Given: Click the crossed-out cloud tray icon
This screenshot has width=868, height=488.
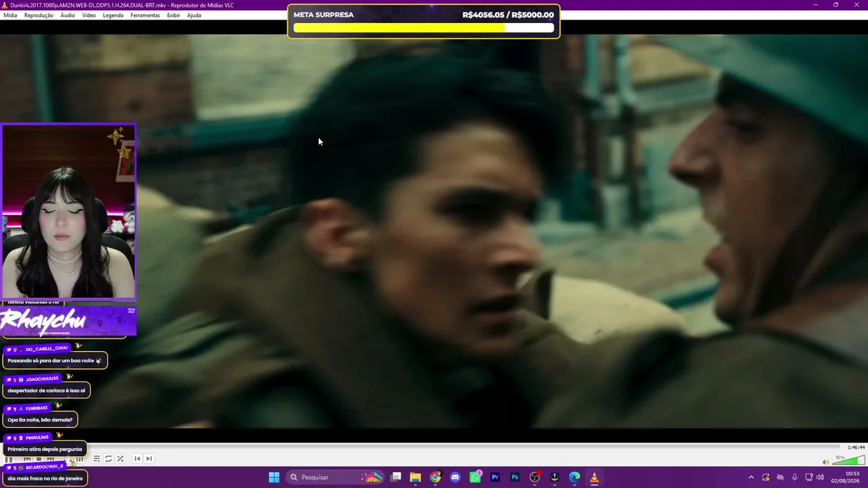Looking at the screenshot, I should click(x=780, y=477).
